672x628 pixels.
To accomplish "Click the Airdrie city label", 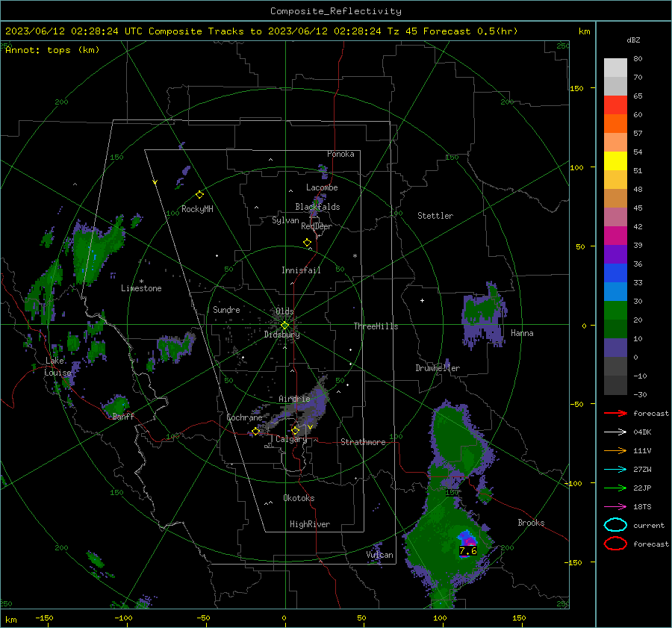I will tap(294, 399).
